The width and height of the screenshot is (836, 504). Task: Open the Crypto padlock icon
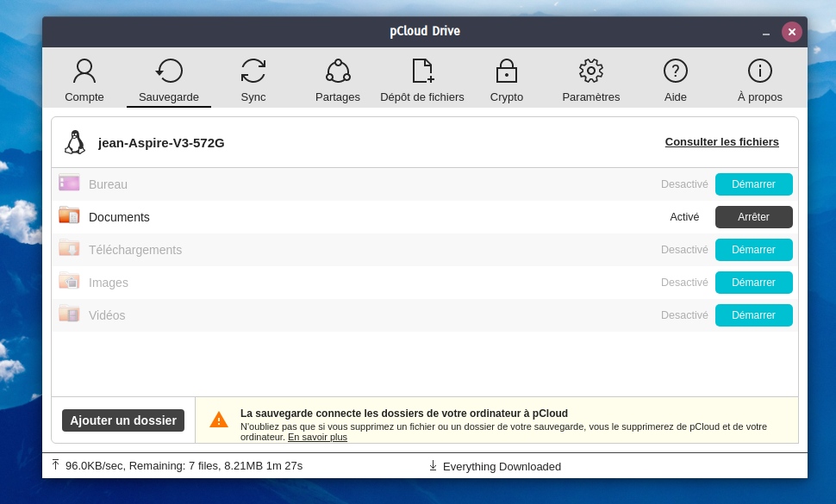tap(507, 72)
